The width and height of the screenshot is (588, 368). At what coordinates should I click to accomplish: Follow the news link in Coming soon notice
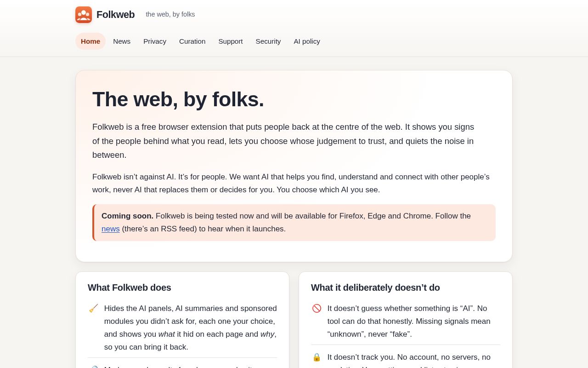(111, 229)
